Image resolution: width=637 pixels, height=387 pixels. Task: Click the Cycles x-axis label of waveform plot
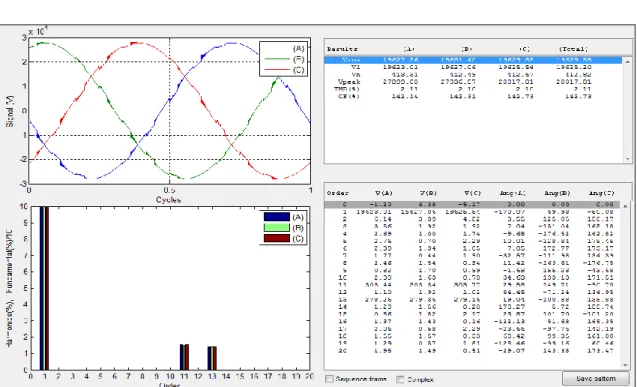pyautogui.click(x=169, y=199)
